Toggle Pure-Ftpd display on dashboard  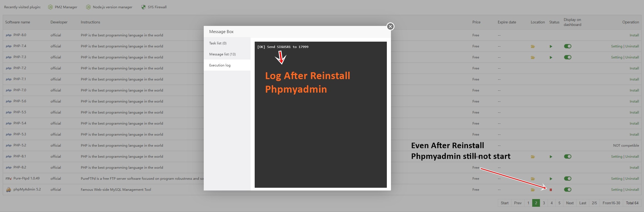click(x=567, y=179)
